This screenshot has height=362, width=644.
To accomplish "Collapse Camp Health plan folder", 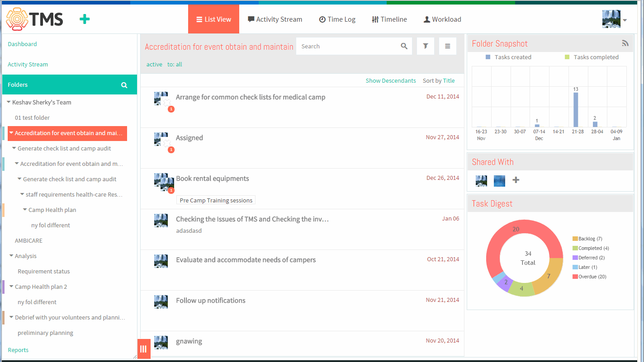I will point(25,210).
